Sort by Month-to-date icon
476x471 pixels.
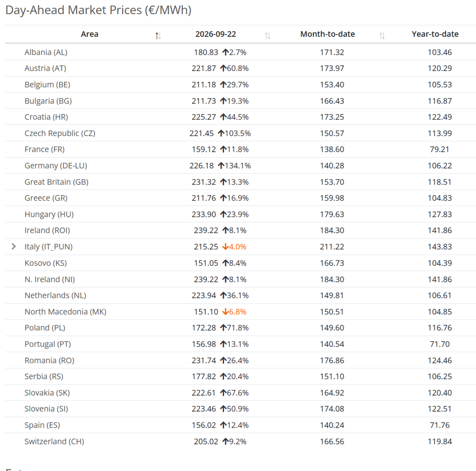[382, 36]
